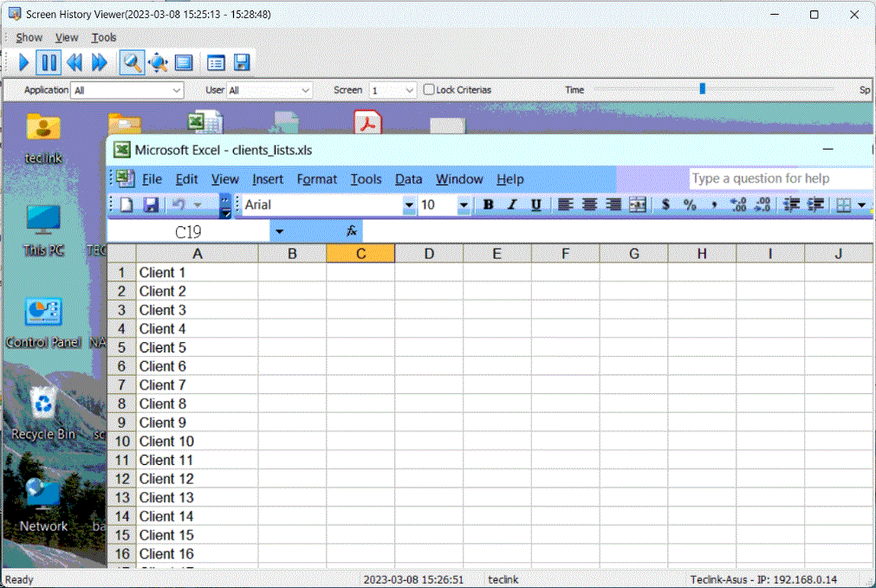The height and width of the screenshot is (588, 876).
Task: Open the Borders dropdown arrow
Action: coord(861,205)
